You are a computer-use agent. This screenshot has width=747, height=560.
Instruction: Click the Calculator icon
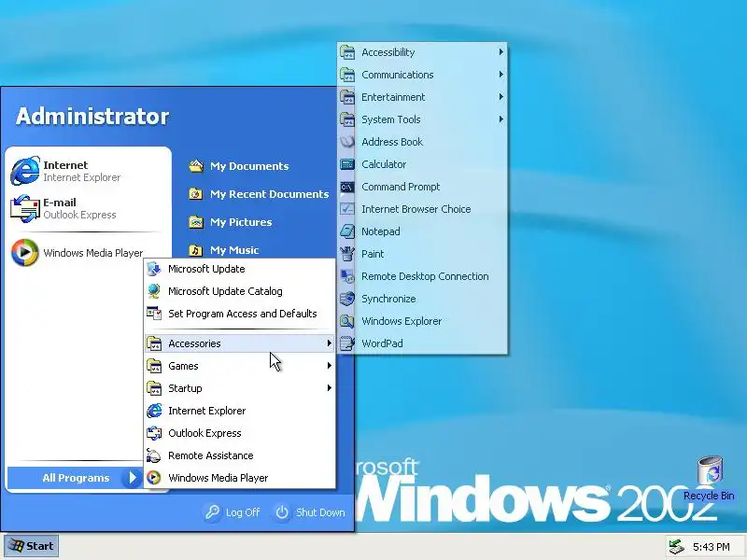pyautogui.click(x=347, y=164)
